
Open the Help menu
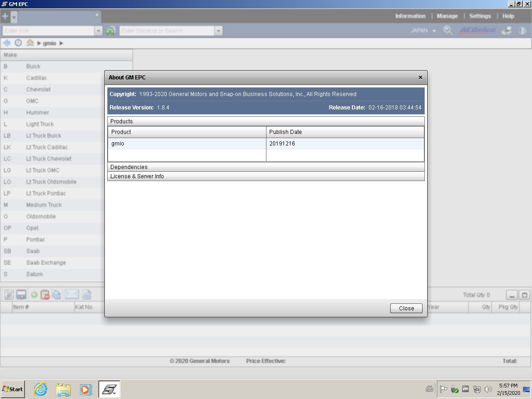tap(508, 16)
